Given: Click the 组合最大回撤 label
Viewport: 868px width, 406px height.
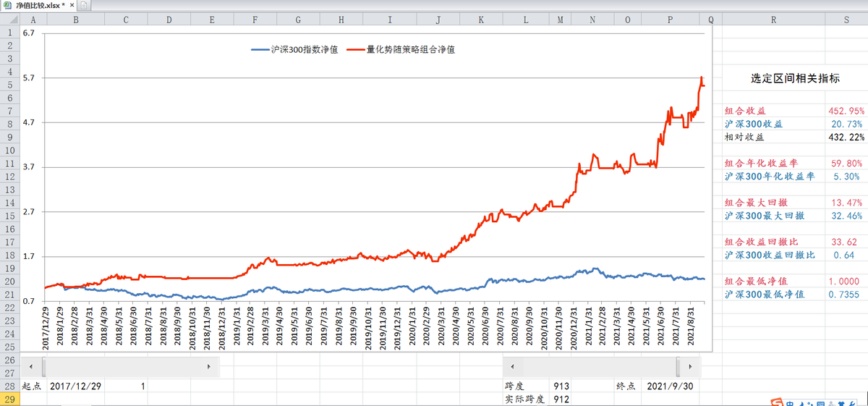Looking at the screenshot, I should point(756,203).
